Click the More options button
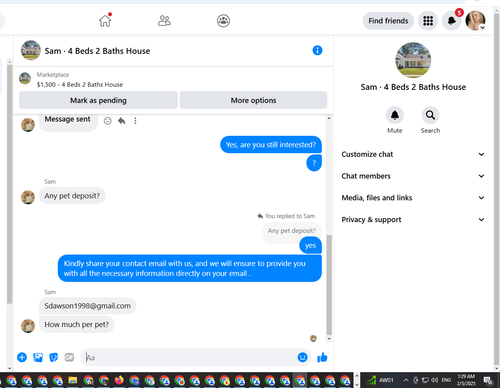This screenshot has width=500, height=388. [x=253, y=100]
